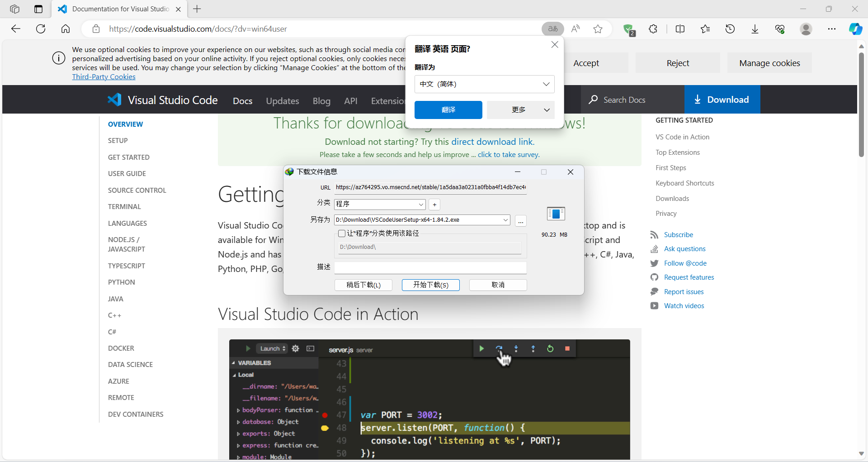The height and width of the screenshot is (462, 868).
Task: Open the green shield extension icon
Action: click(x=628, y=29)
